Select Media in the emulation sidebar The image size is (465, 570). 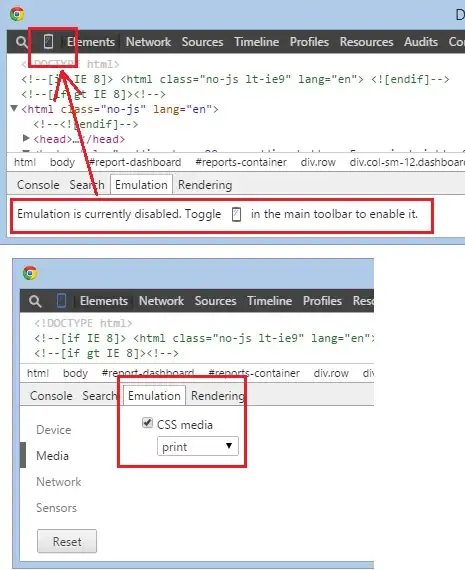pyautogui.click(x=52, y=456)
